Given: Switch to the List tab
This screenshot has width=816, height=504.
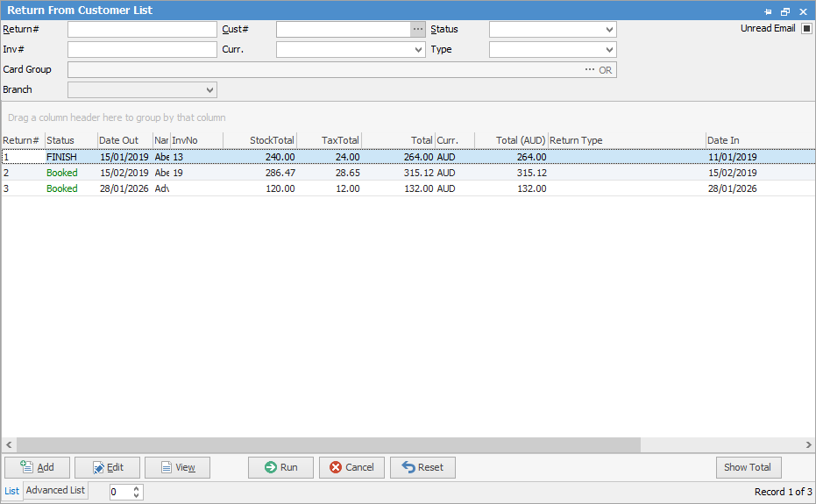Looking at the screenshot, I should 12,491.
